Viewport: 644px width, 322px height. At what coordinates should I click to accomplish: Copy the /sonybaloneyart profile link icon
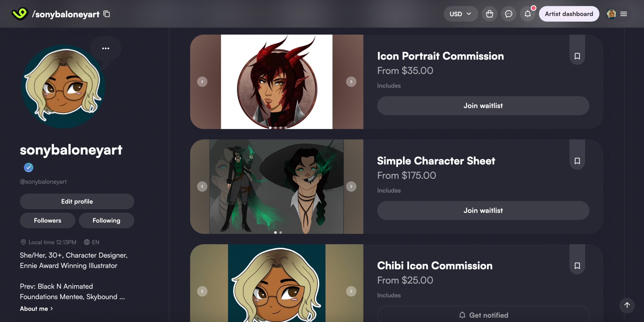point(107,14)
